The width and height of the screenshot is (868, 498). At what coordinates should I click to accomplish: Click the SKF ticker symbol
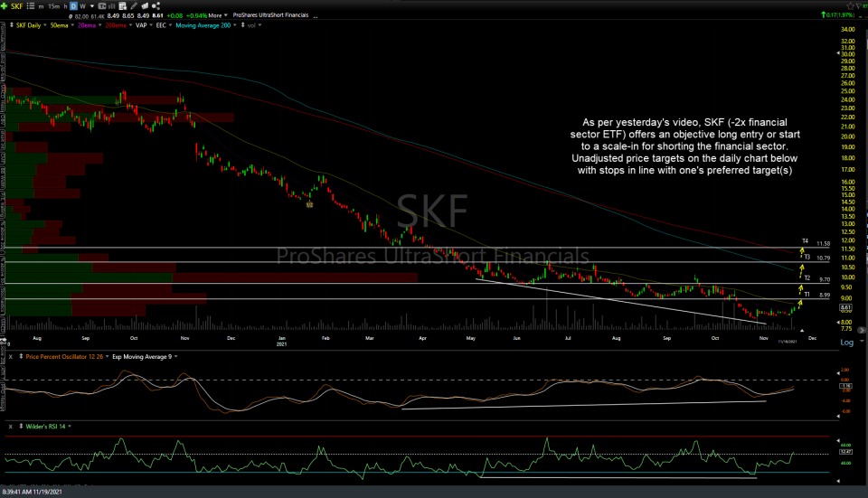16,6
